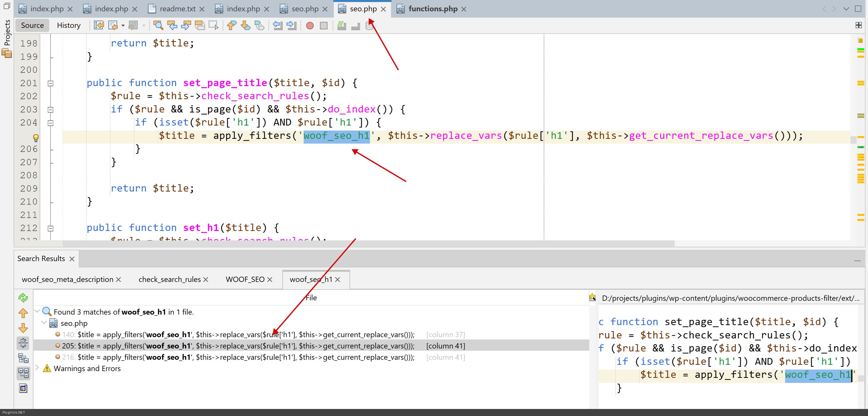
Task: Start macro recording red circle
Action: click(310, 26)
